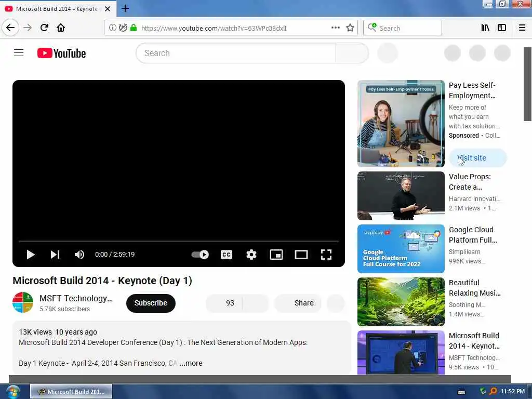Screen dimensions: 532x399
Task: Open the Firefox Library icon
Action: tap(485, 28)
